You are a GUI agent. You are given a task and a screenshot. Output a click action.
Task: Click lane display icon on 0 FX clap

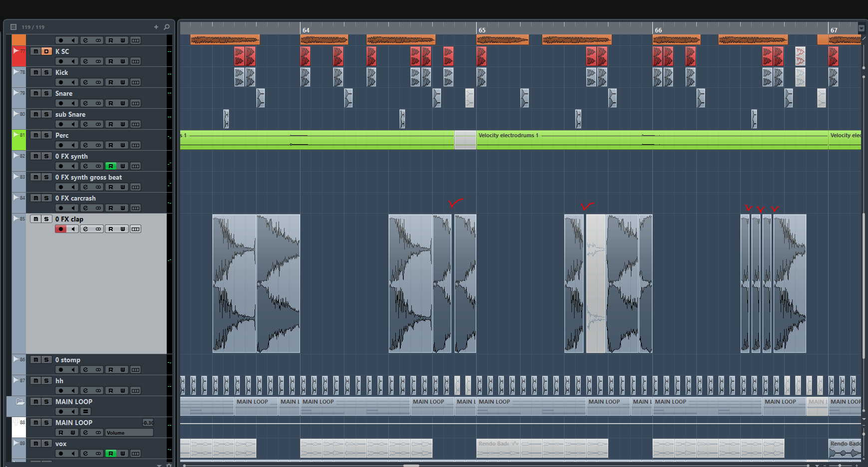click(x=135, y=229)
